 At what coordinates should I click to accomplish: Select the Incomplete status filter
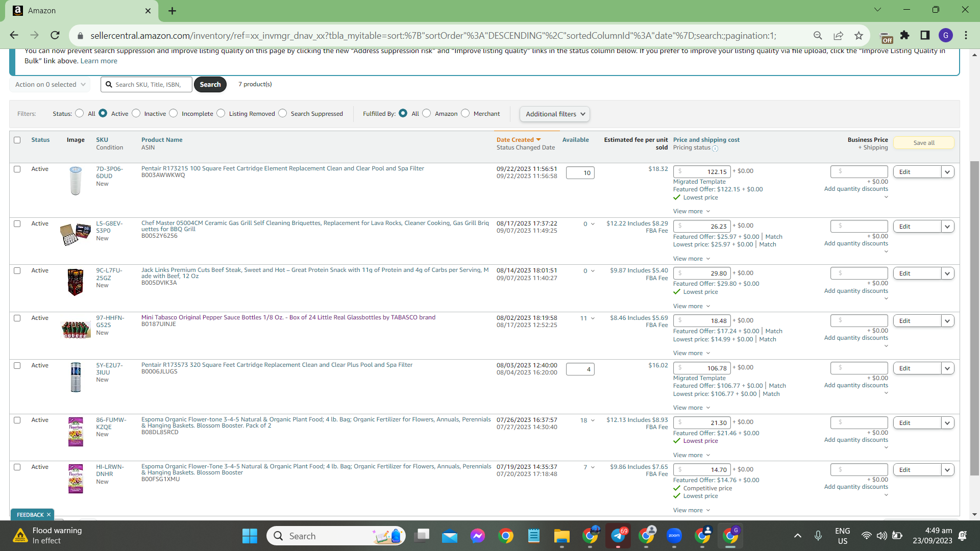click(x=174, y=113)
